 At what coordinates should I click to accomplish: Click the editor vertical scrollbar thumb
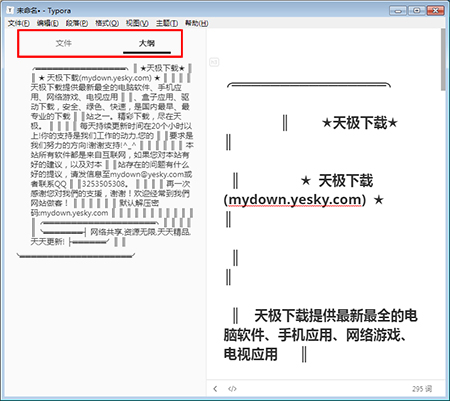tap(443, 59)
